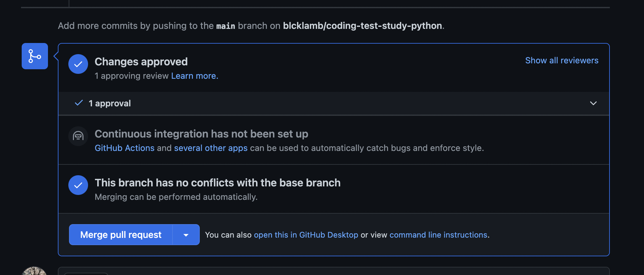
Task: Open the Show all reviewers link
Action: (x=562, y=60)
